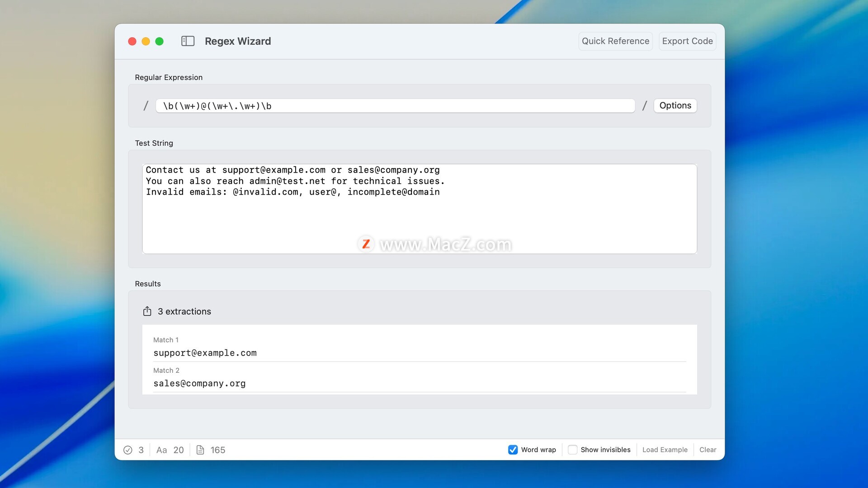Click the red close window button

click(x=132, y=42)
